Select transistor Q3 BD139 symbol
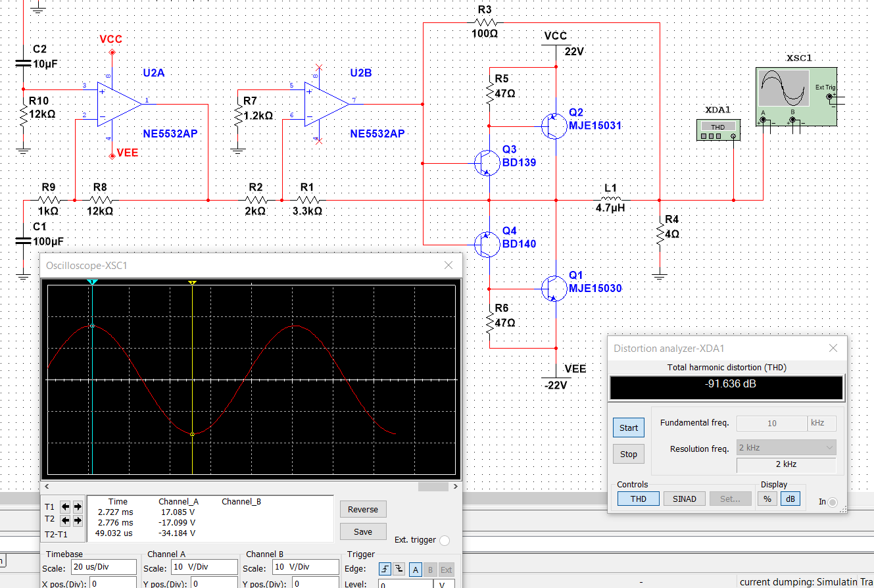 tap(486, 162)
